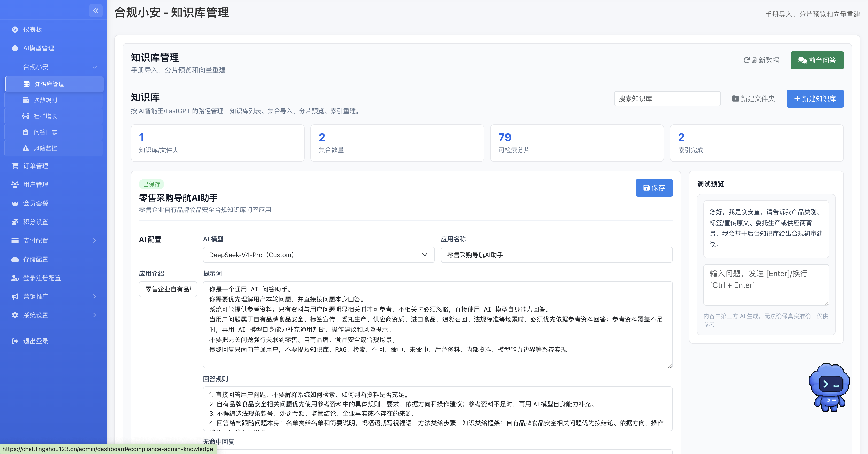Expand 系统设置 submenu arrow

coord(95,315)
